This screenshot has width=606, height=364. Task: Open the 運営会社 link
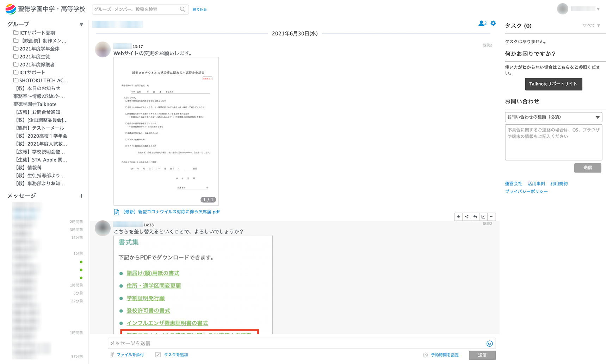513,184
